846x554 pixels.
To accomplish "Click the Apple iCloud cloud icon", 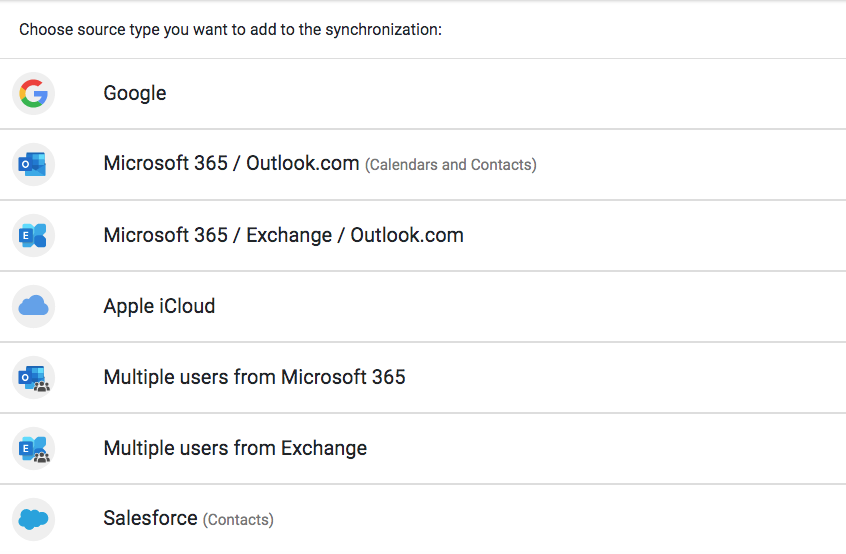I will point(33,306).
